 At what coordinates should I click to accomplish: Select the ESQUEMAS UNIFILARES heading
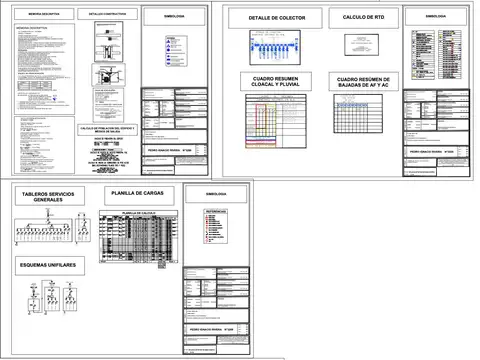[x=50, y=266]
